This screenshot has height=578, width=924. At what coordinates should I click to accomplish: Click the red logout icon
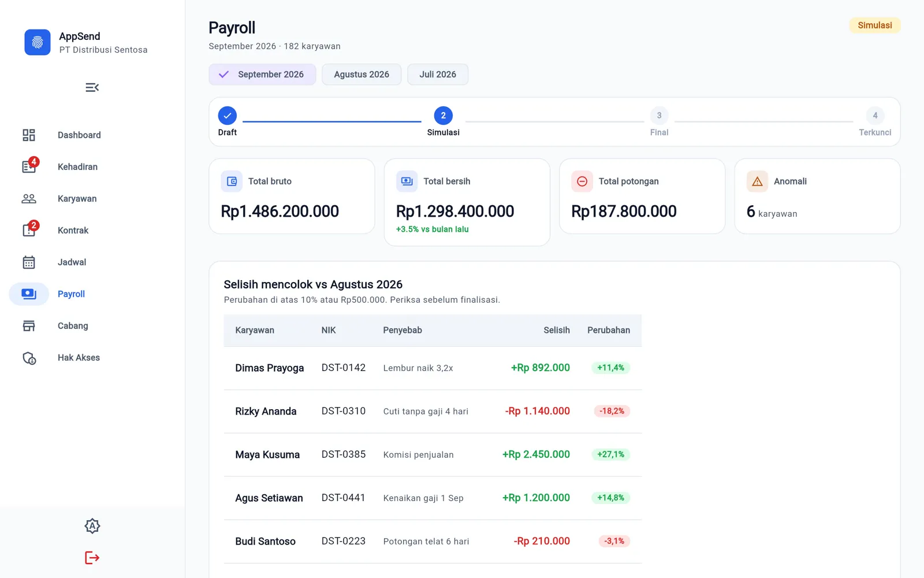coord(92,558)
